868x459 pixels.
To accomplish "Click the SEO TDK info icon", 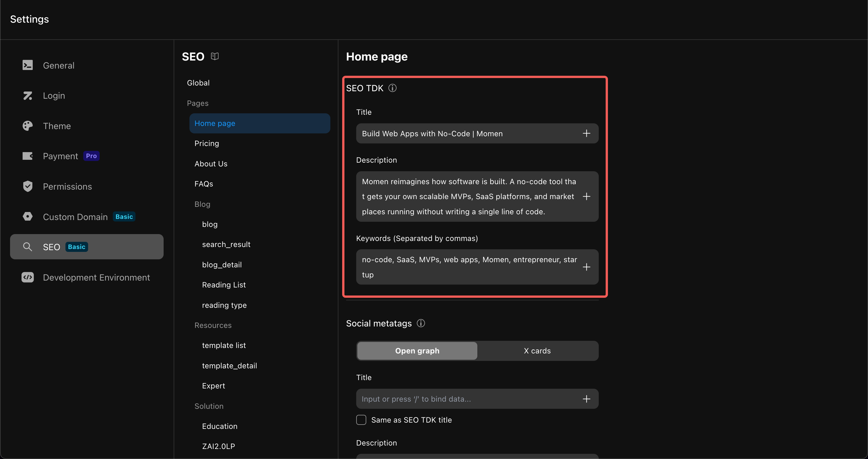I will coord(393,88).
